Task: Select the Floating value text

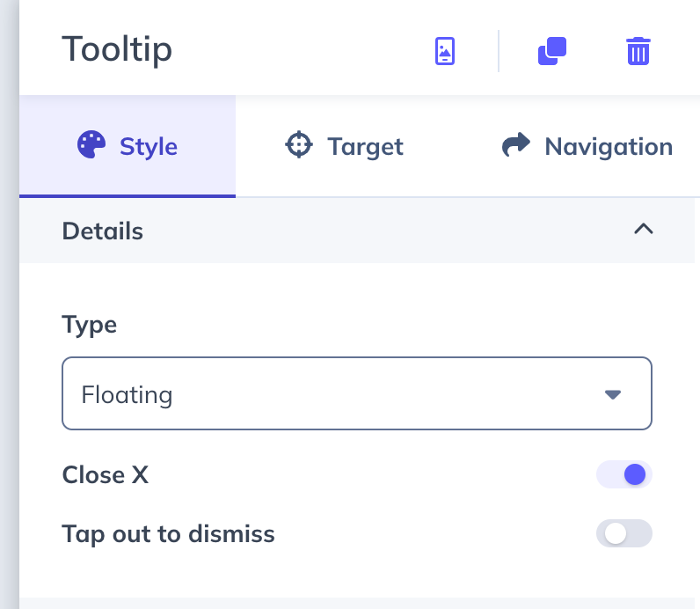Action: point(127,394)
